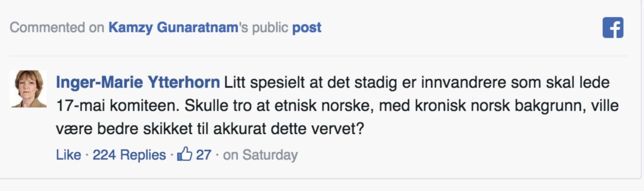This screenshot has height=191, width=644.
Task: Click "17-mai komiteen" in the comment
Action: (x=117, y=106)
